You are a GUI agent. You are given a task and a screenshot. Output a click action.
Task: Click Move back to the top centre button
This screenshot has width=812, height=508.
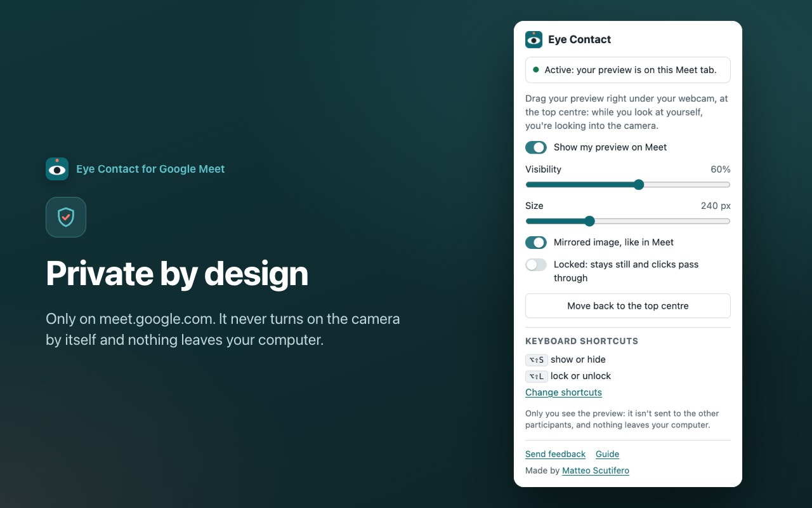[628, 305]
